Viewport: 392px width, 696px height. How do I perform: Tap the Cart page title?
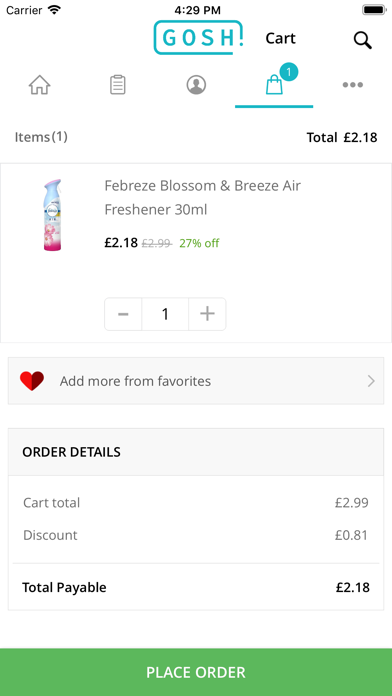(x=281, y=38)
